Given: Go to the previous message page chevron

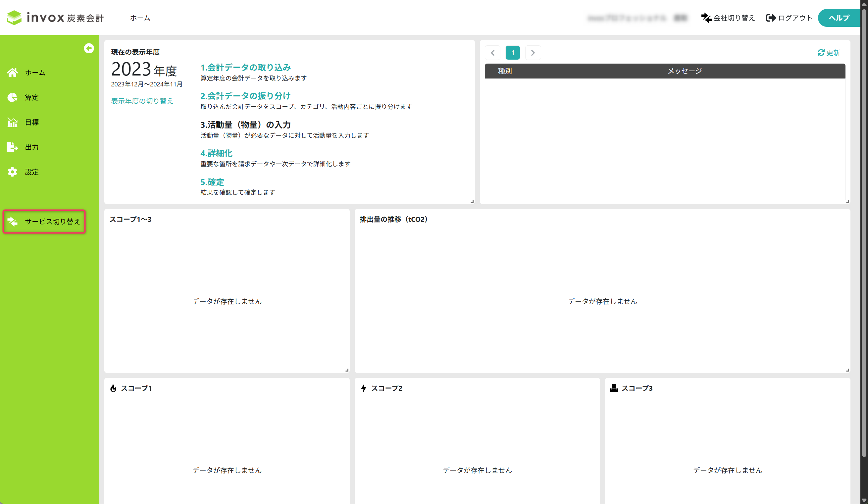Looking at the screenshot, I should click(492, 53).
